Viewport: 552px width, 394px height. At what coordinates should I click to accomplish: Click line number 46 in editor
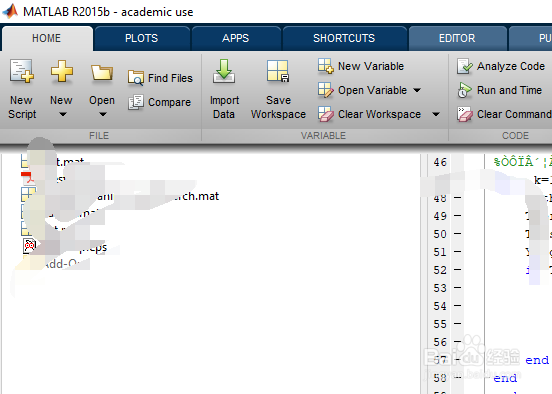[x=440, y=162]
